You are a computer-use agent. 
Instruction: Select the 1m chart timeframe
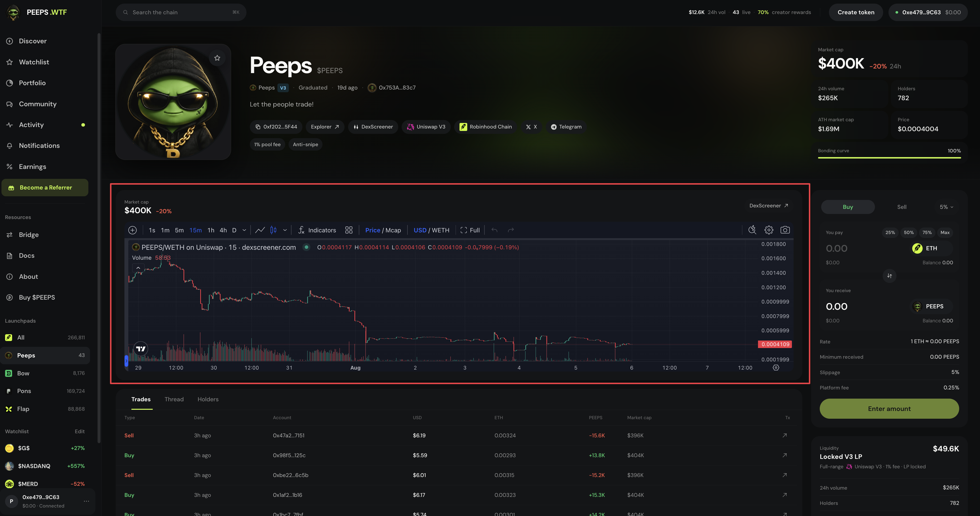pyautogui.click(x=165, y=230)
